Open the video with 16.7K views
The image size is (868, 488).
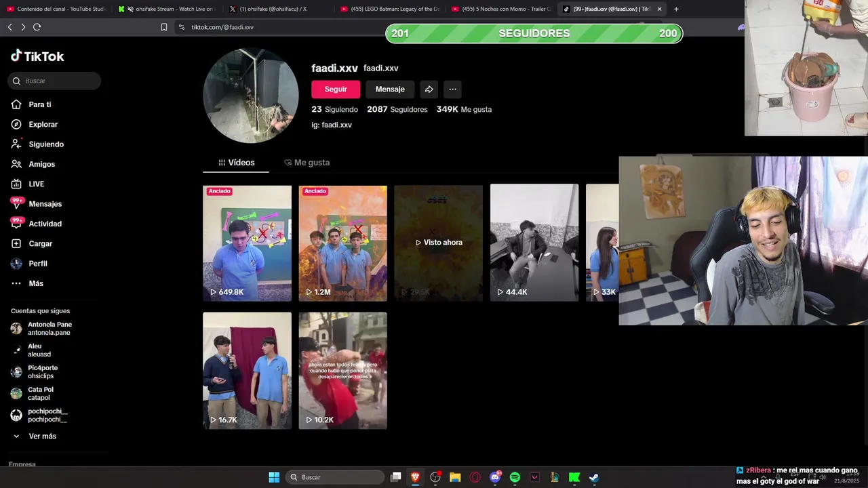[x=247, y=371]
